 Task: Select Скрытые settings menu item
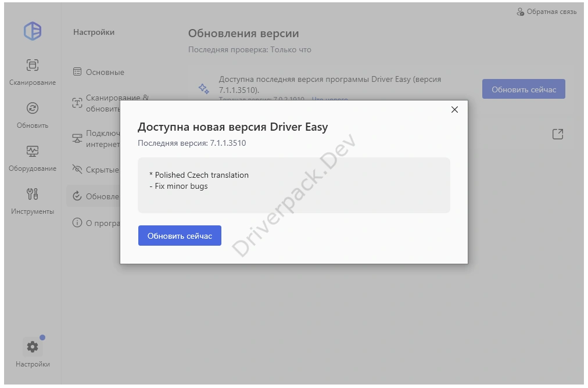pos(96,170)
